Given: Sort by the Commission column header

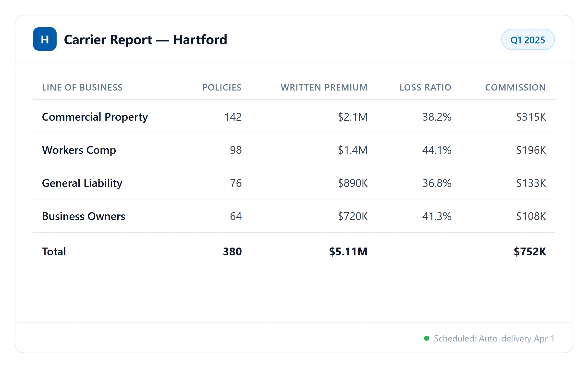Looking at the screenshot, I should point(515,87).
